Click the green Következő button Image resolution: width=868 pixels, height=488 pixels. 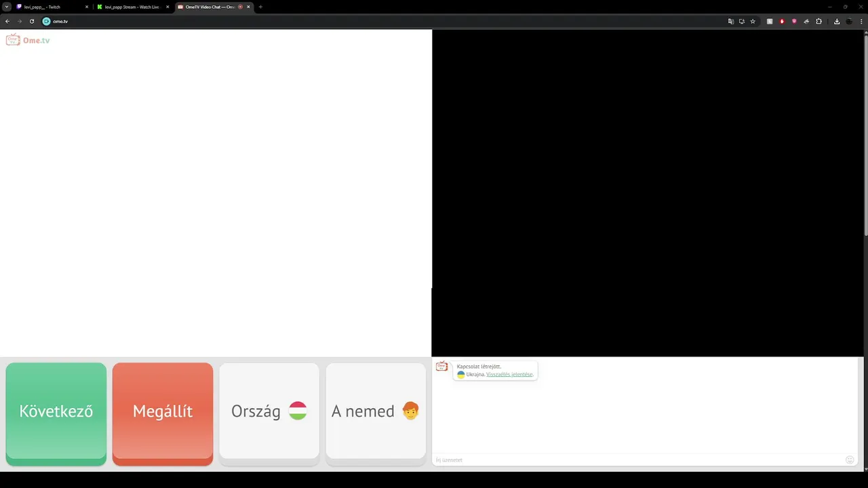(56, 413)
